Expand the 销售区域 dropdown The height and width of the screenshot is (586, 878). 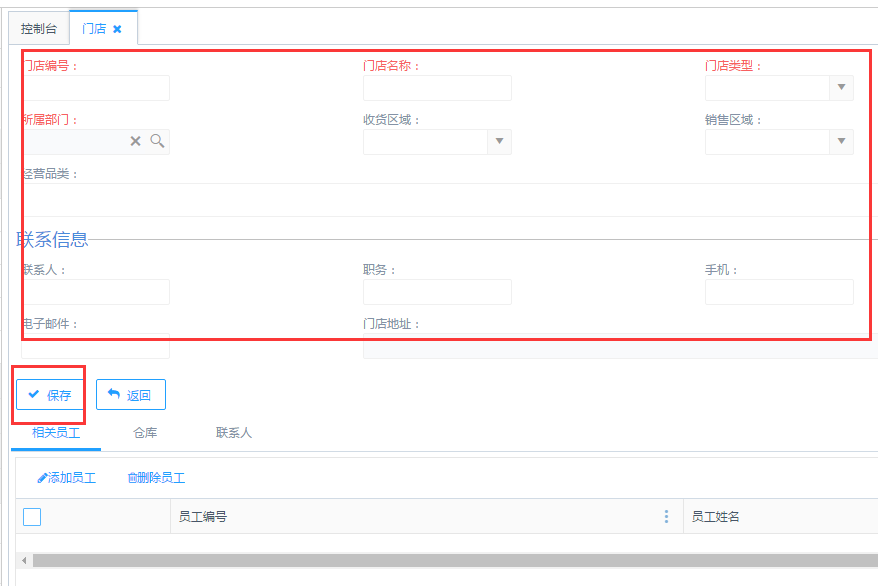click(841, 142)
